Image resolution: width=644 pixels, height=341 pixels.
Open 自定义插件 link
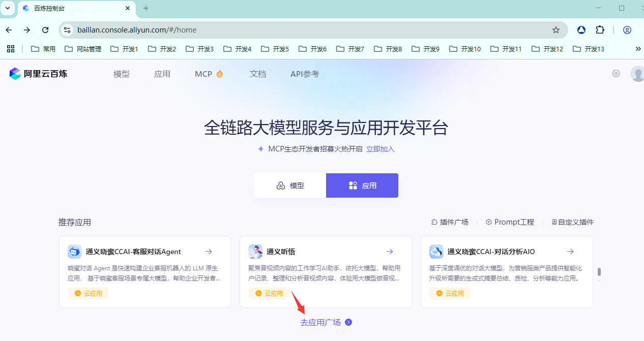pos(572,222)
